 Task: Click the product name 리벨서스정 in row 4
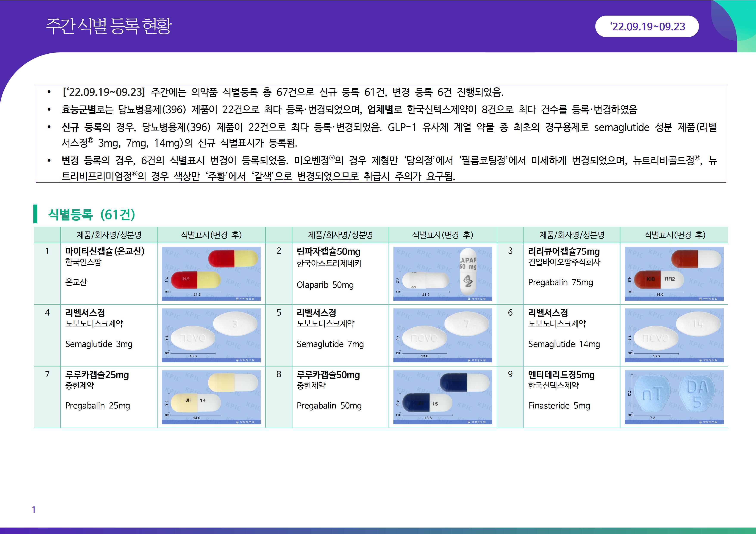pos(85,313)
